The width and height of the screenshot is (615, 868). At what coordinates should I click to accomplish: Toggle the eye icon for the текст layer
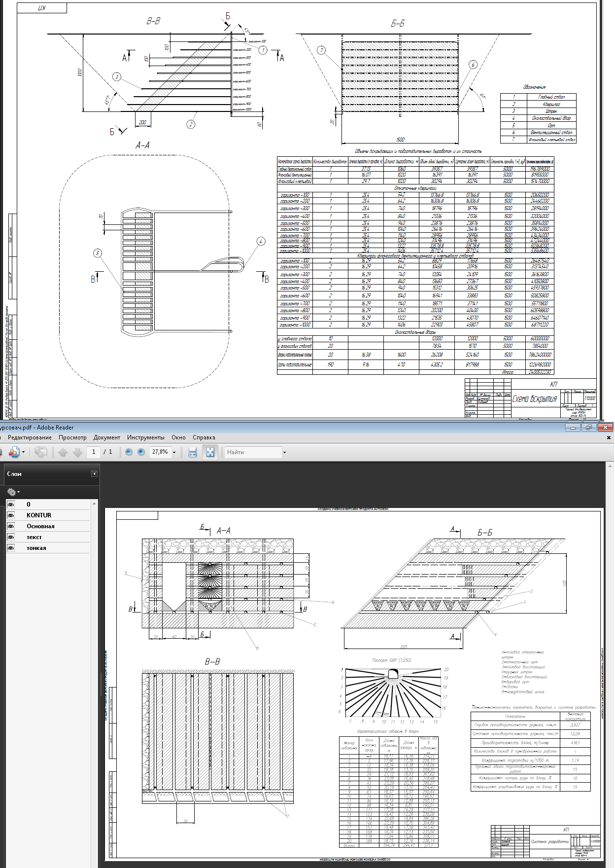pyautogui.click(x=11, y=537)
